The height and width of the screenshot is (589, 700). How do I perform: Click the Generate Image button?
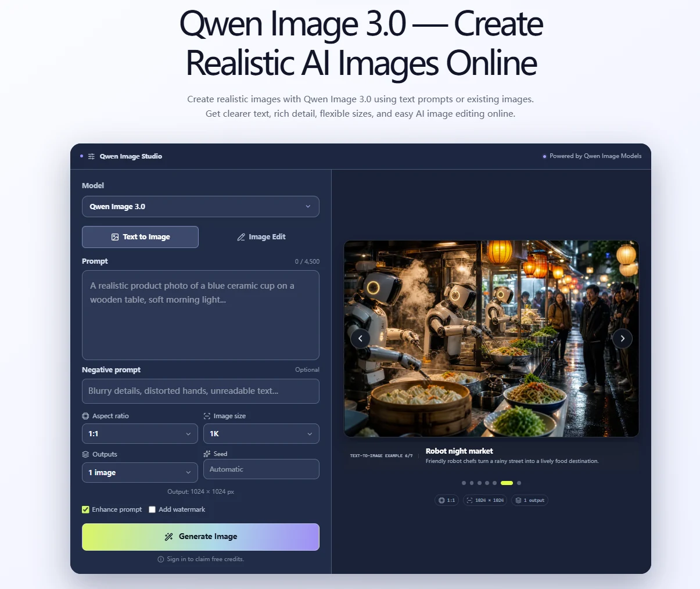(200, 537)
